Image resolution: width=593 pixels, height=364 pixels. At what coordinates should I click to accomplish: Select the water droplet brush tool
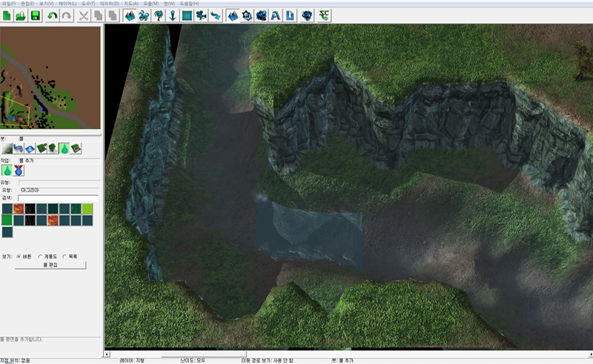tap(64, 148)
